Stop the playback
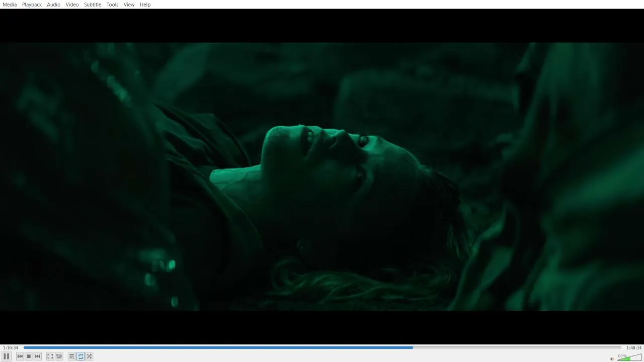 tap(29, 356)
